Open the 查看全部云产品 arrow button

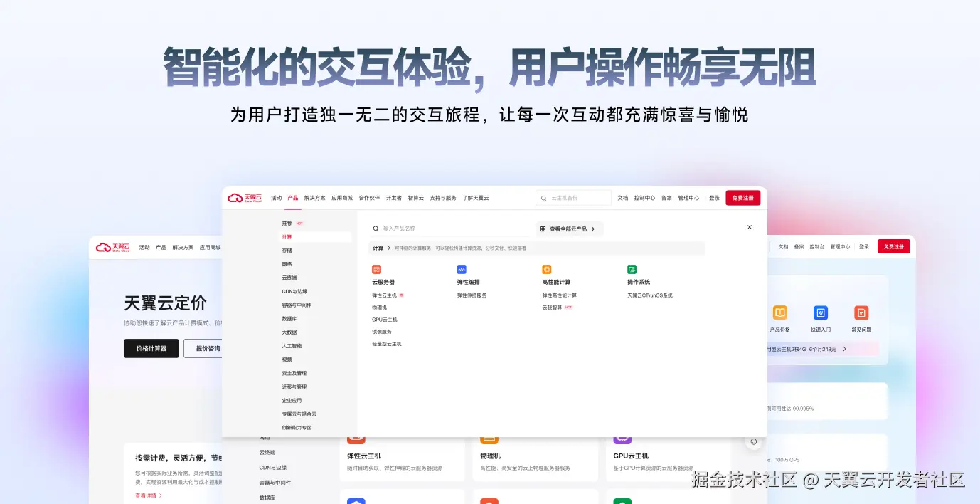pyautogui.click(x=593, y=229)
